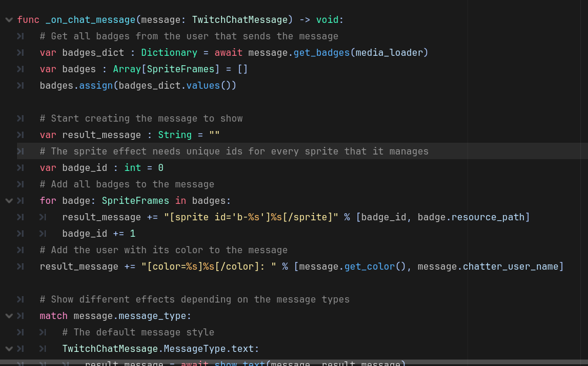Image resolution: width=588 pixels, height=366 pixels.
Task: Click tab indent marker before 'var result_message'
Action: tap(21, 135)
